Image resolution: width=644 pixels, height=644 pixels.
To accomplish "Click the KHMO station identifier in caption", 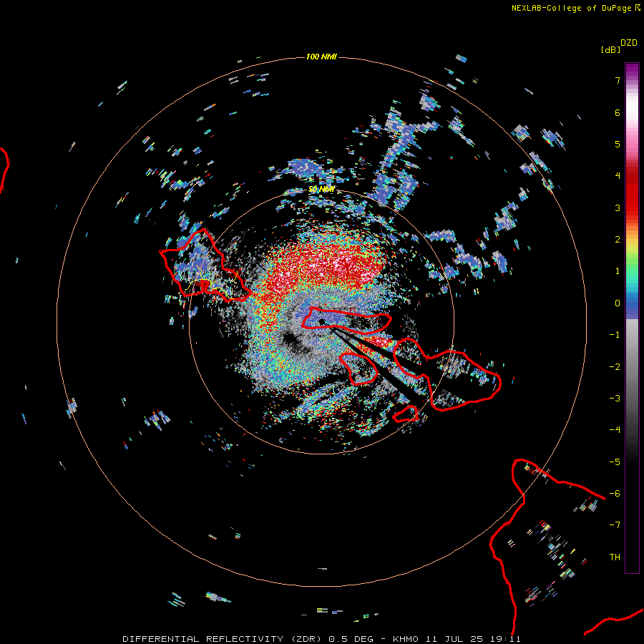I will point(406,639).
